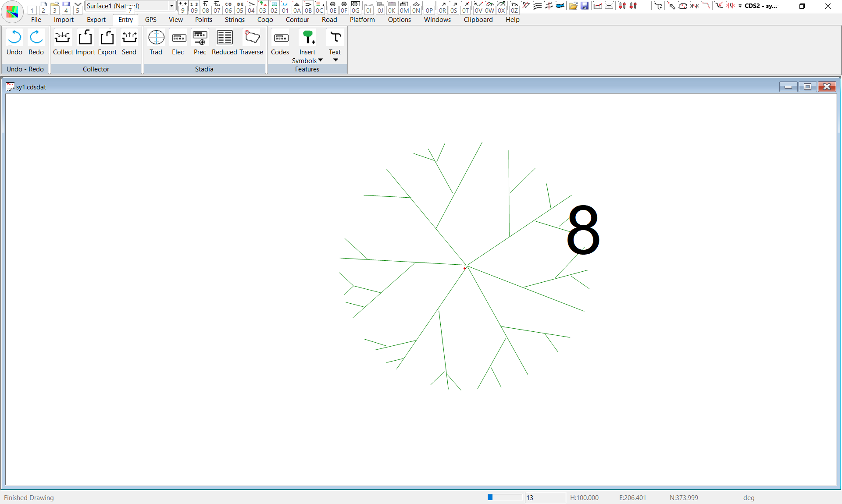Open the Strings ribbon tab
The height and width of the screenshot is (504, 842).
pyautogui.click(x=235, y=20)
